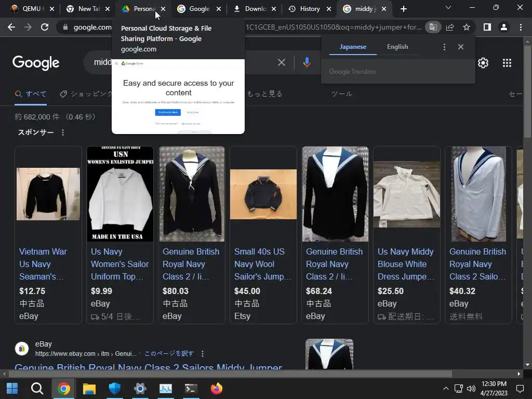Open Firefox from the taskbar
The width and height of the screenshot is (532, 399).
coord(217,389)
